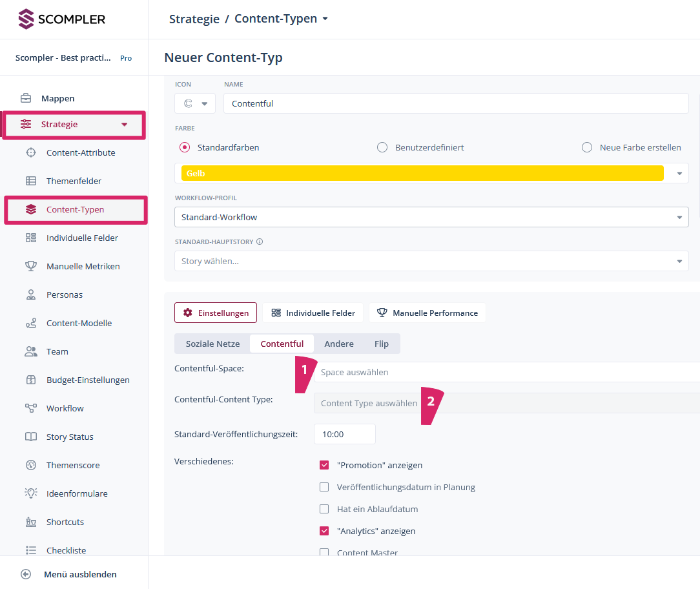Open the icon picker dropdown

pyautogui.click(x=195, y=103)
